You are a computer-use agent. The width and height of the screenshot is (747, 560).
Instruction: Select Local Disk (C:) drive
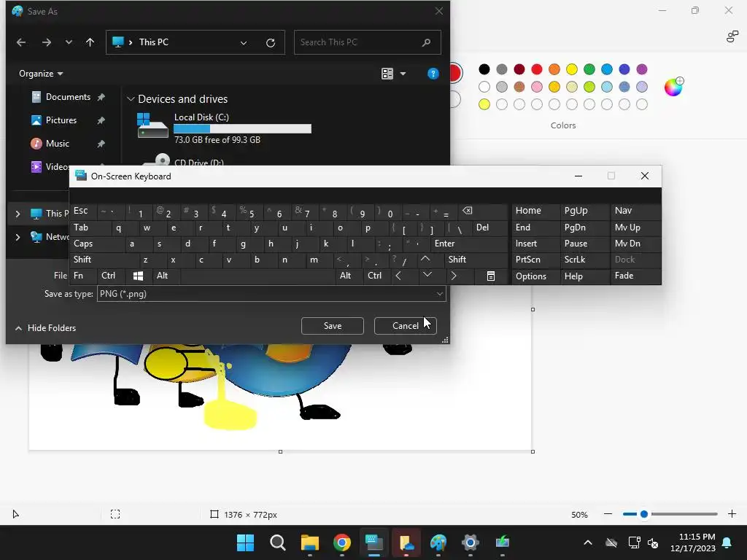[x=224, y=128]
